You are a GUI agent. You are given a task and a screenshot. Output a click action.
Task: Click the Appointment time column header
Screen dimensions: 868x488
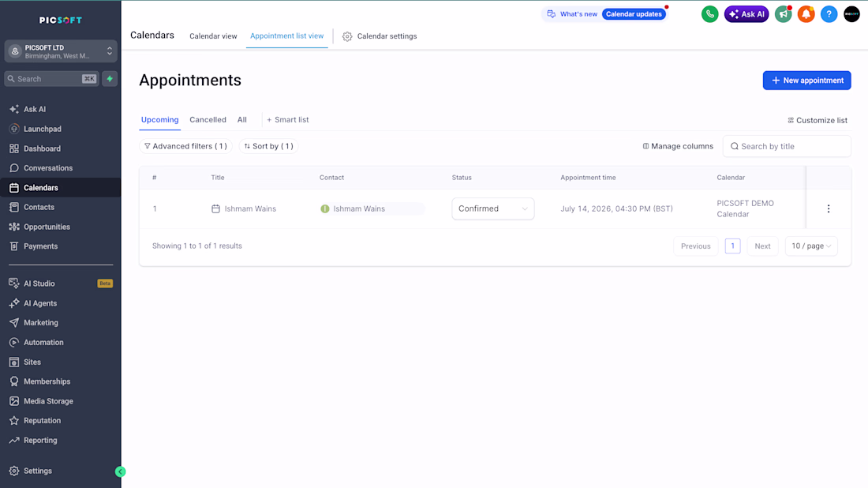coord(588,178)
